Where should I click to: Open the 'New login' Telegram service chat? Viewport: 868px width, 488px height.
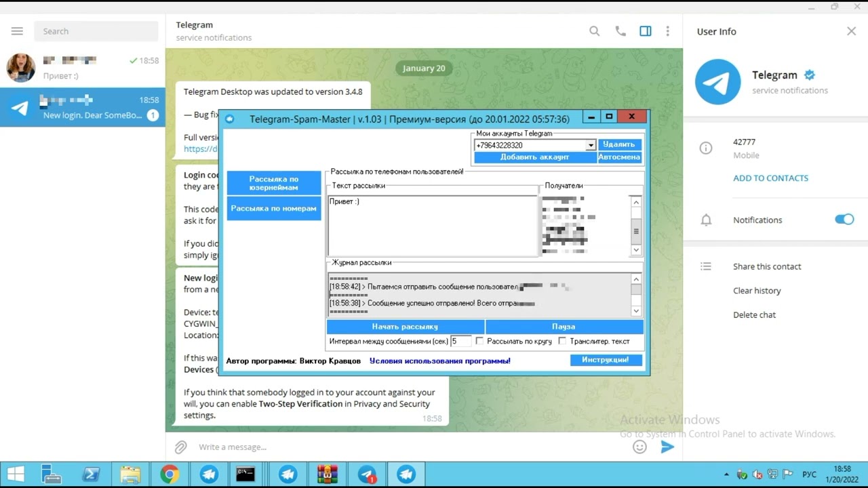pos(83,107)
